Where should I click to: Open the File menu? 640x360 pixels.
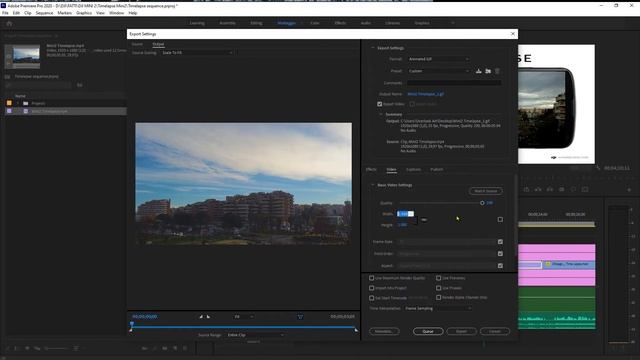click(x=5, y=13)
